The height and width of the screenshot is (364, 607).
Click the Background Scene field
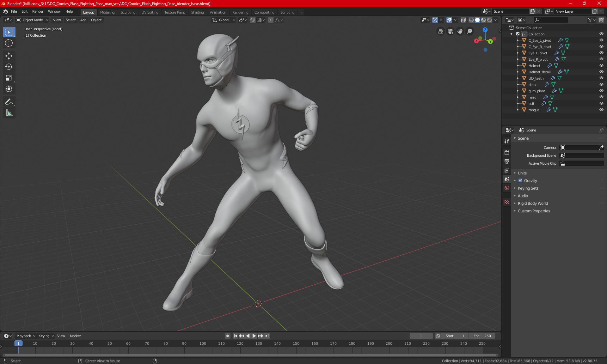click(x=582, y=155)
